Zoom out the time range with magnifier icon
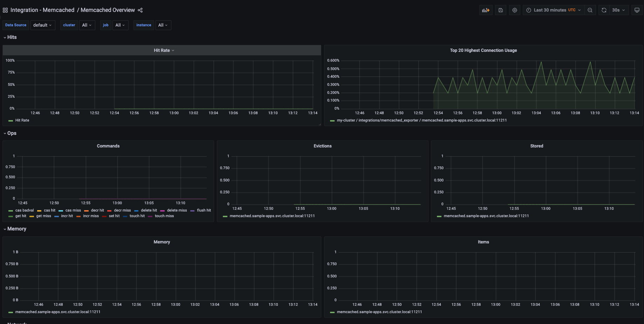The width and height of the screenshot is (644, 324). [590, 10]
